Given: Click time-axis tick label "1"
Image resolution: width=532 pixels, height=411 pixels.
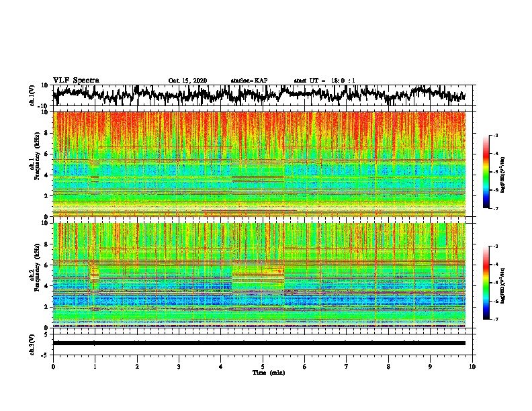Looking at the screenshot, I should pos(95,367).
